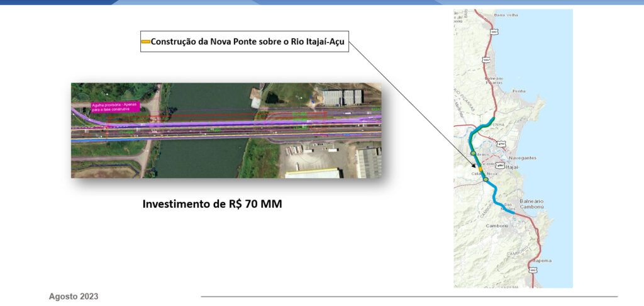This screenshot has width=644, height=306.
Task: Click the 'Balneário Camboriú' map label
Action: (531, 205)
